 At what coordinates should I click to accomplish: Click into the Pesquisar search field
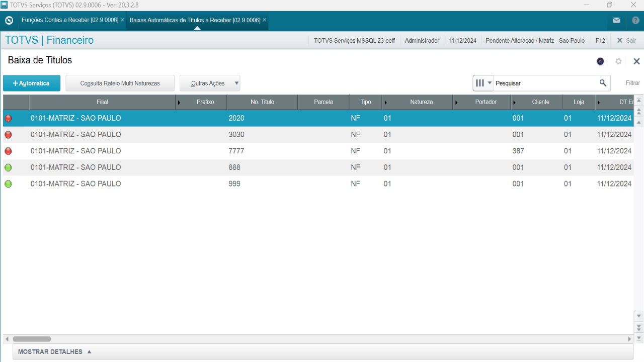pyautogui.click(x=545, y=83)
